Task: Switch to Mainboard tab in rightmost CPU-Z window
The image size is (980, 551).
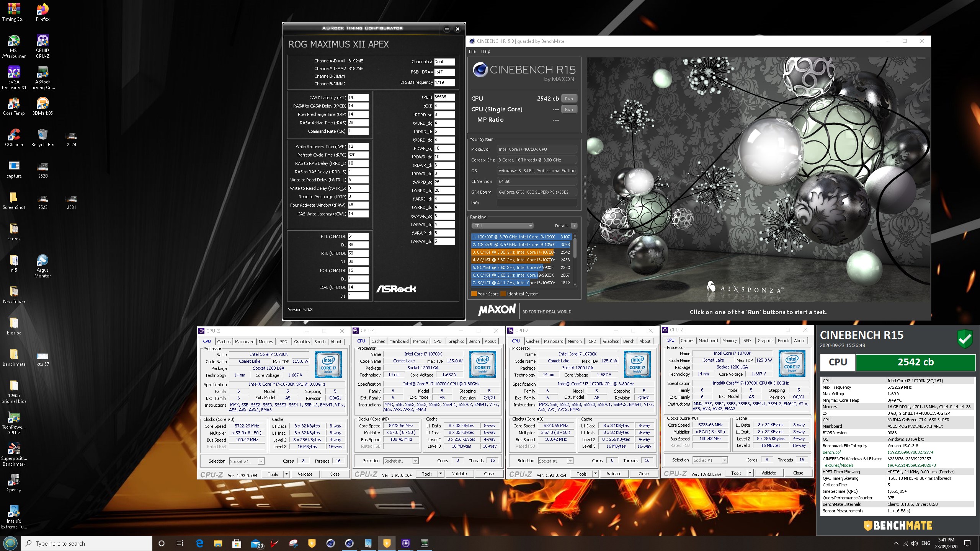Action: pyautogui.click(x=708, y=341)
